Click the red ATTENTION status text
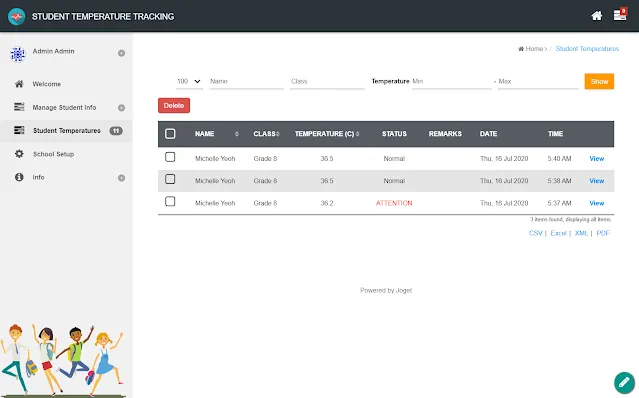The image size is (639, 398). pyautogui.click(x=394, y=203)
